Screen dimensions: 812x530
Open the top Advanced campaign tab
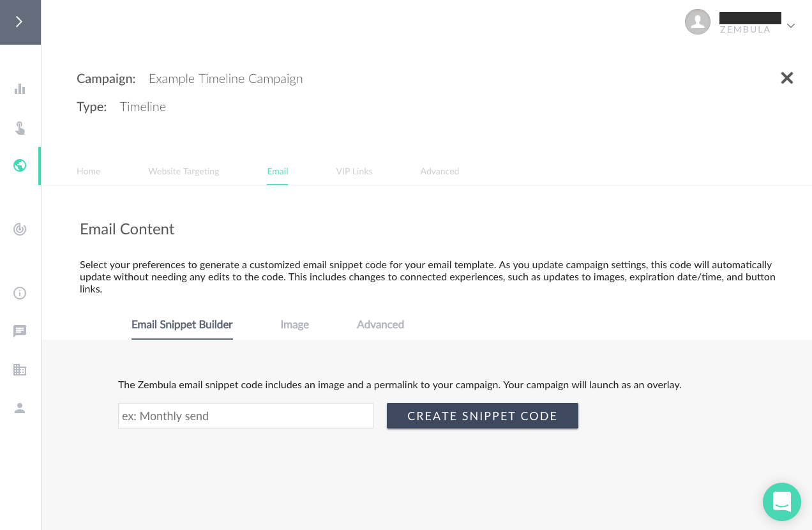[x=440, y=171]
